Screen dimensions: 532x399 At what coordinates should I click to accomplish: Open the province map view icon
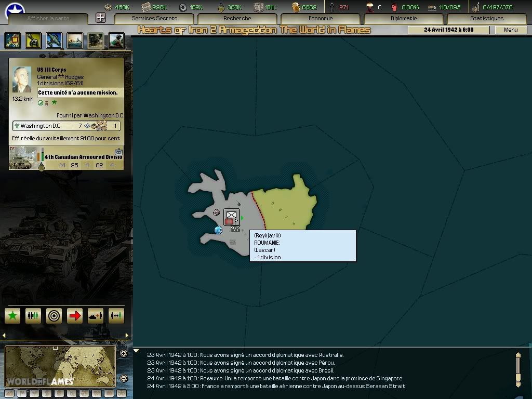(12, 41)
